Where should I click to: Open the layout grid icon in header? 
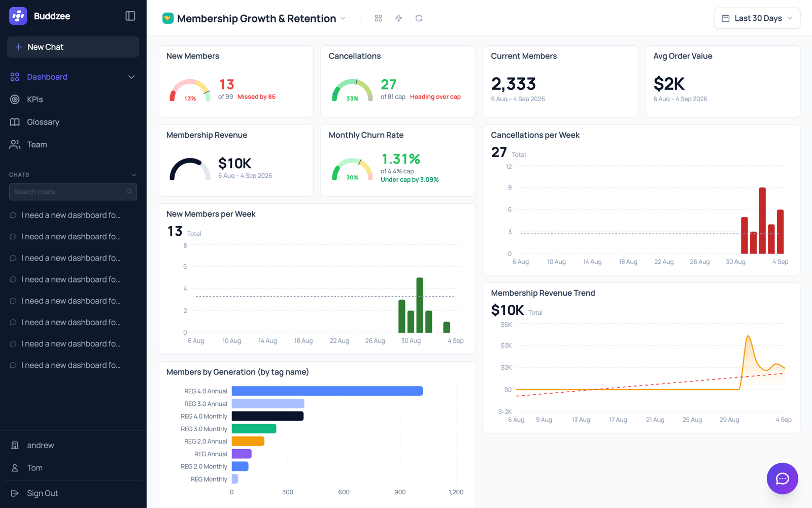click(378, 18)
